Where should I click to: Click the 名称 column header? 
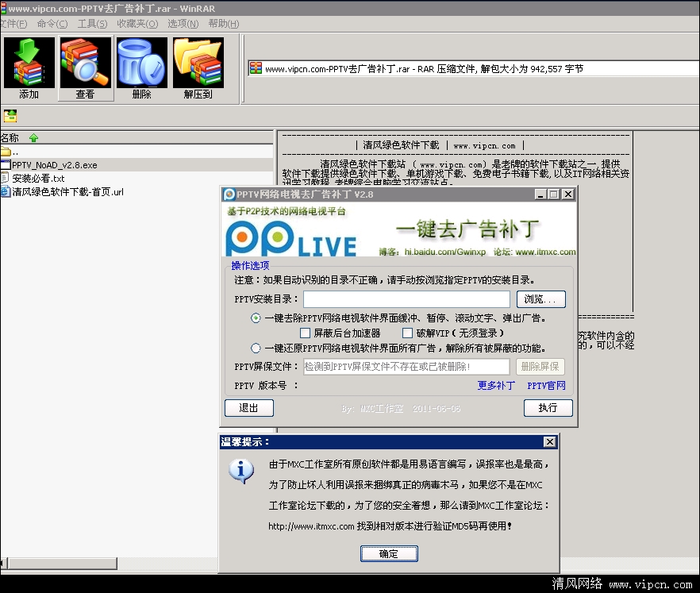pyautogui.click(x=137, y=138)
